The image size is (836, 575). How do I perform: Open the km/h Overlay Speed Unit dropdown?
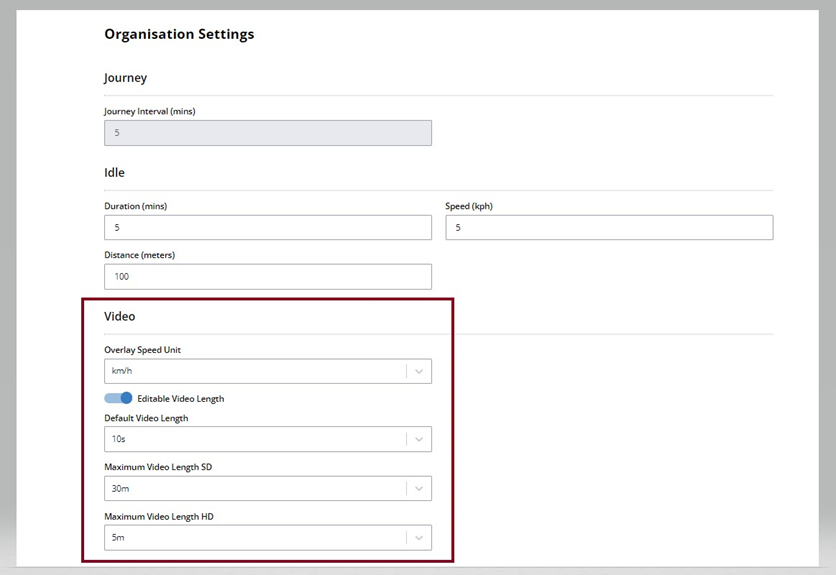(268, 371)
